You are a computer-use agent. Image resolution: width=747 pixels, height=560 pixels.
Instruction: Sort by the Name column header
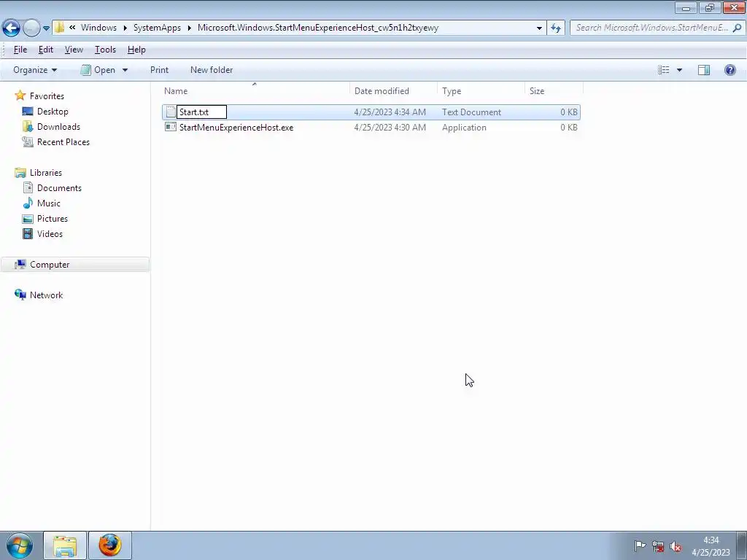[x=255, y=91]
